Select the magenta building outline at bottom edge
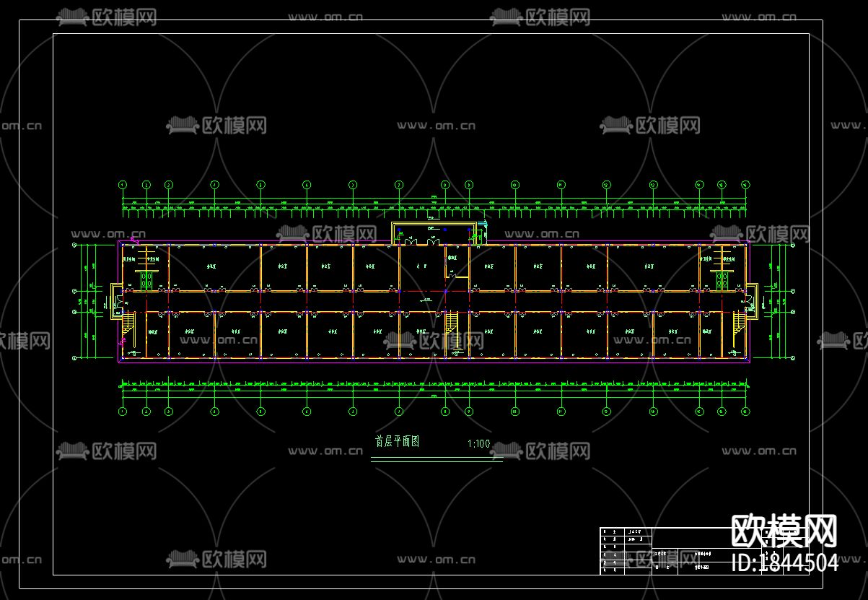Viewport: 868px width, 600px height. click(434, 362)
